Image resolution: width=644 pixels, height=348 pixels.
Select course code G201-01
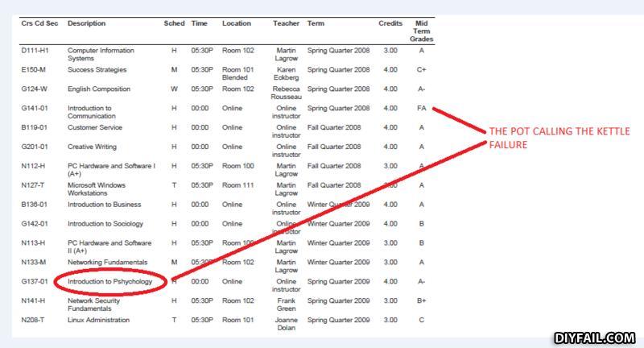[35, 147]
